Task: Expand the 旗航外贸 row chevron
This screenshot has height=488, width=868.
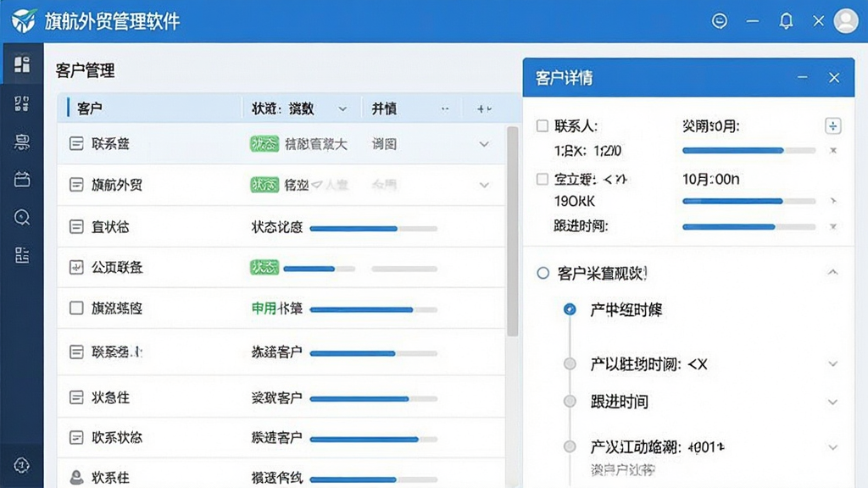Action: [484, 186]
